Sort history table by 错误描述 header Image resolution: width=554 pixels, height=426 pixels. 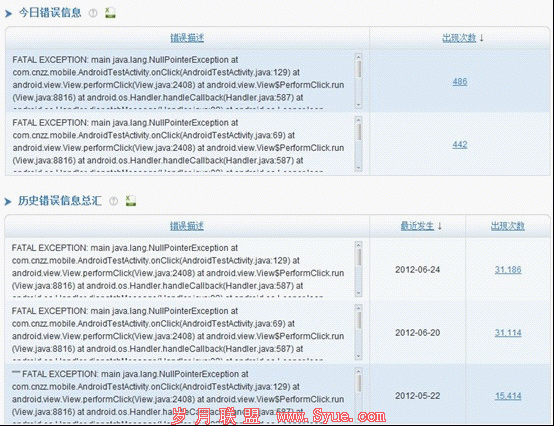click(x=187, y=226)
